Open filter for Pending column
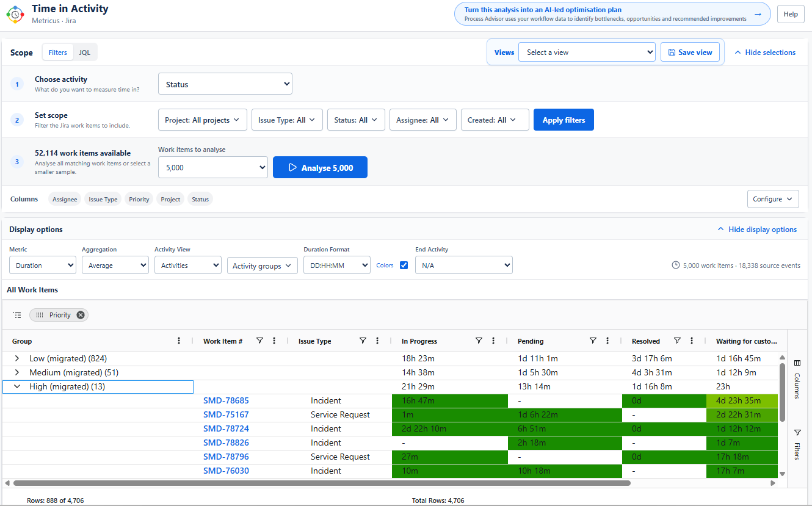The height and width of the screenshot is (506, 812). tap(593, 341)
